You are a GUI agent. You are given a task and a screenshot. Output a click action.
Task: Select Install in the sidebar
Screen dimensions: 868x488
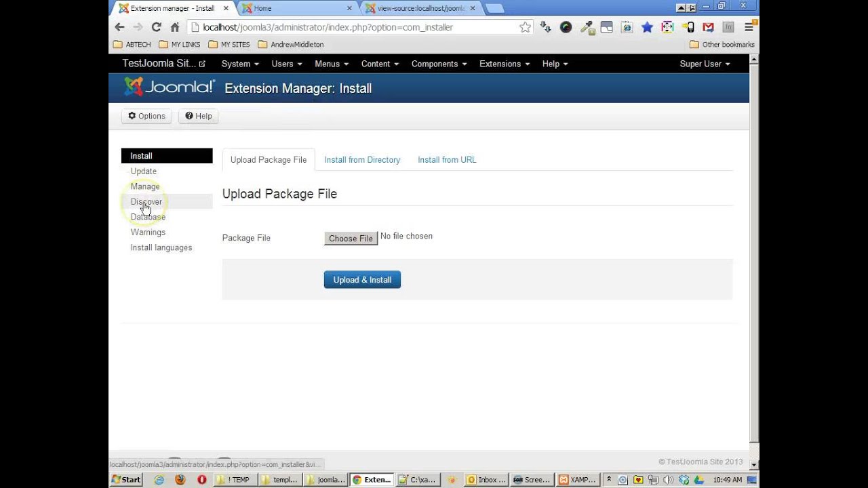tap(167, 156)
